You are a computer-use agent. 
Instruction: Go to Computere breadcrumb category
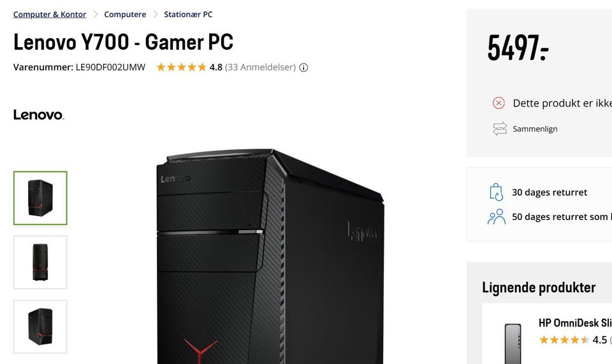tap(125, 15)
